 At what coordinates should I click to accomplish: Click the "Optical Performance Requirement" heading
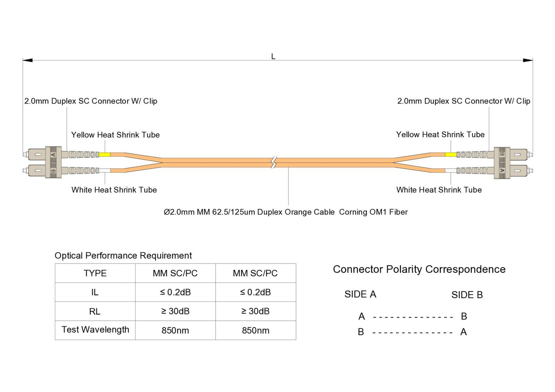[x=123, y=256]
